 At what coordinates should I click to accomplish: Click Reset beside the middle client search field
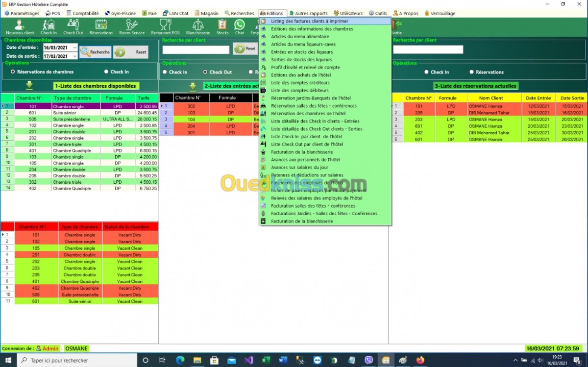245,49
